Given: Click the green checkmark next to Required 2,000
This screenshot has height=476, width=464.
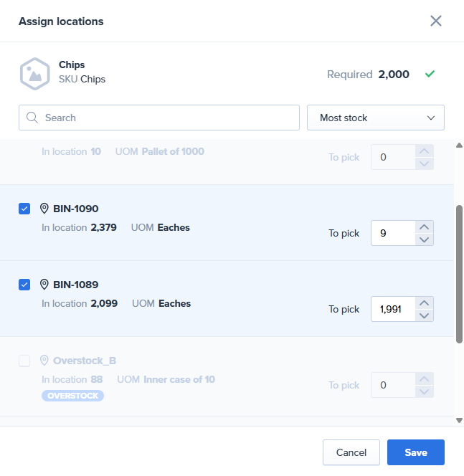Looking at the screenshot, I should [x=430, y=74].
